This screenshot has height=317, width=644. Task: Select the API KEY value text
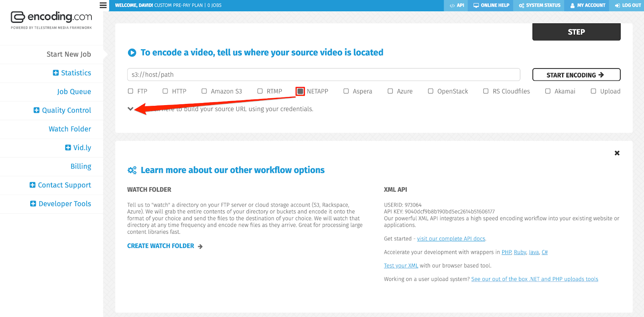pyautogui.click(x=450, y=211)
